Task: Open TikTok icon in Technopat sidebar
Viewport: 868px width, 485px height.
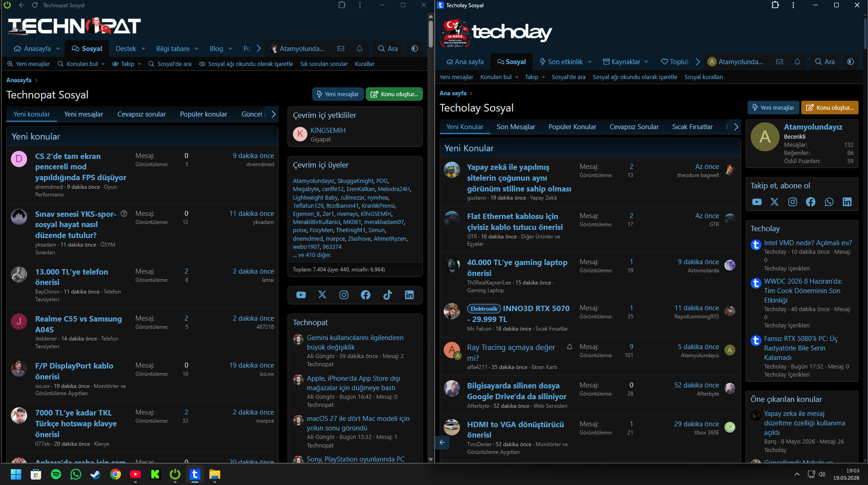Action: tap(387, 295)
